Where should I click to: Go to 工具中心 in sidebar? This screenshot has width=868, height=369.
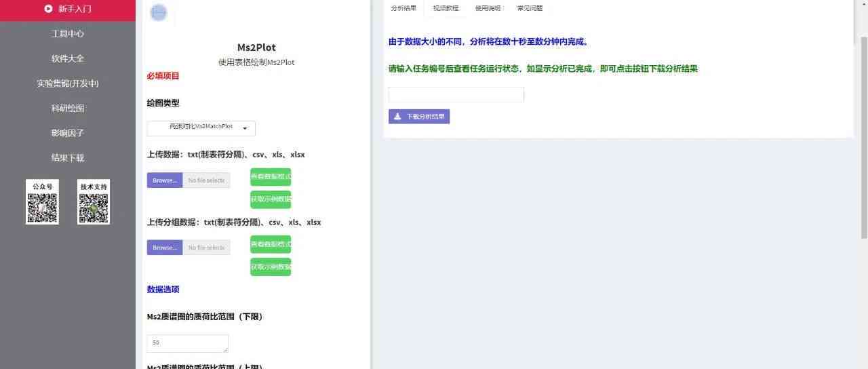pyautogui.click(x=68, y=33)
